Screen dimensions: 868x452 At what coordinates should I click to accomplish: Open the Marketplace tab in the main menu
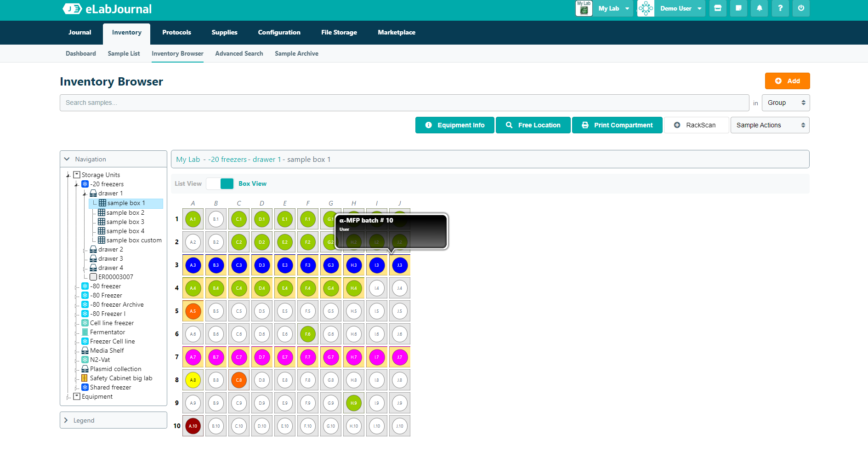[397, 32]
